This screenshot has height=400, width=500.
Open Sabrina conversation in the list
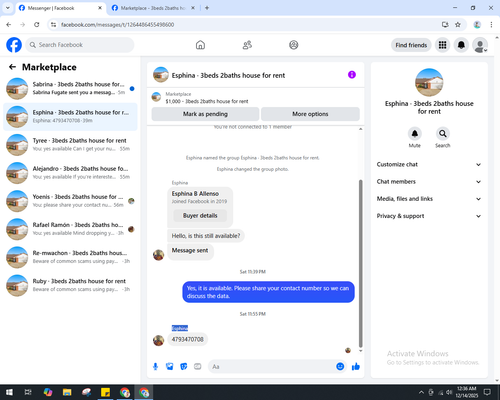pos(70,88)
